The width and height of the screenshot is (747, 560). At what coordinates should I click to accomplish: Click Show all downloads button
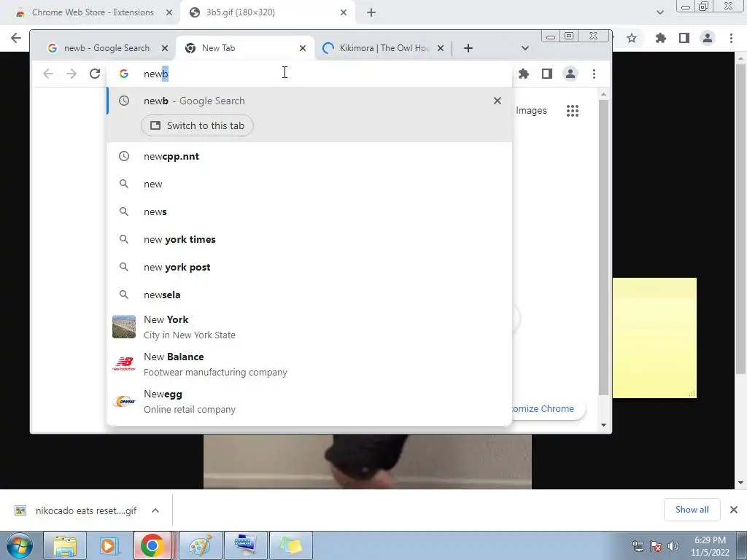click(692, 510)
